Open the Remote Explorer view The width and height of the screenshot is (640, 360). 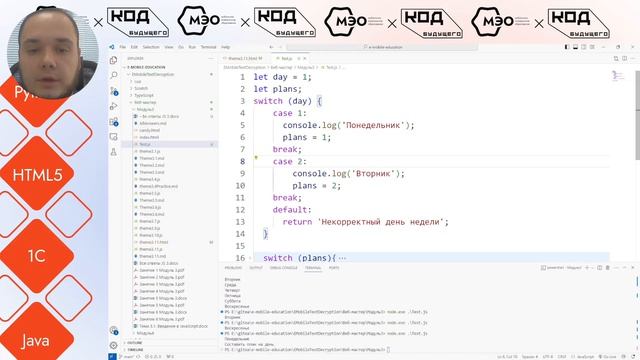click(113, 137)
